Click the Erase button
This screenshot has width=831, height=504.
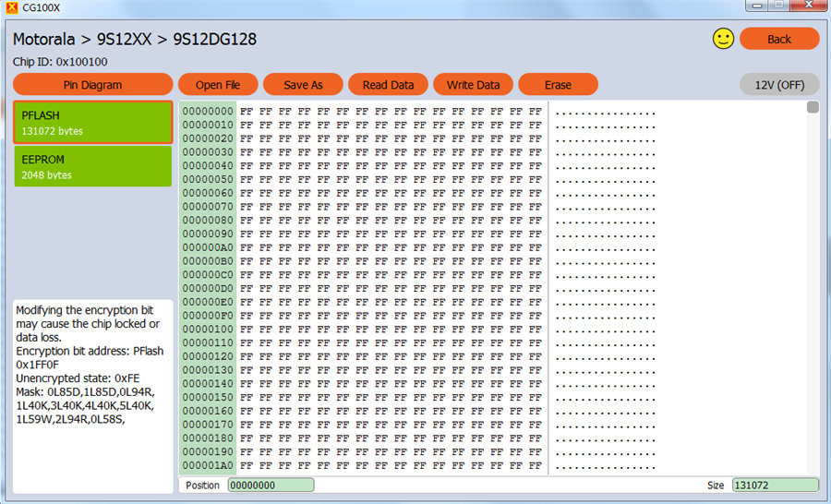558,85
